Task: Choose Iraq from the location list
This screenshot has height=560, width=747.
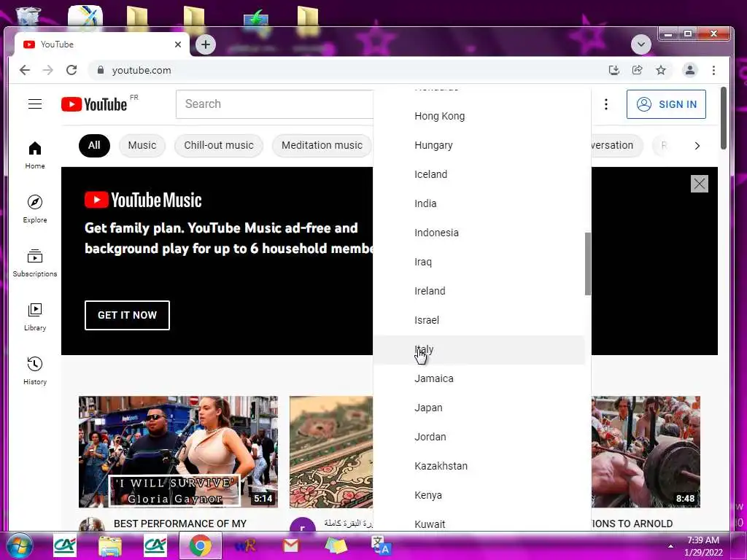Action: (x=479, y=262)
